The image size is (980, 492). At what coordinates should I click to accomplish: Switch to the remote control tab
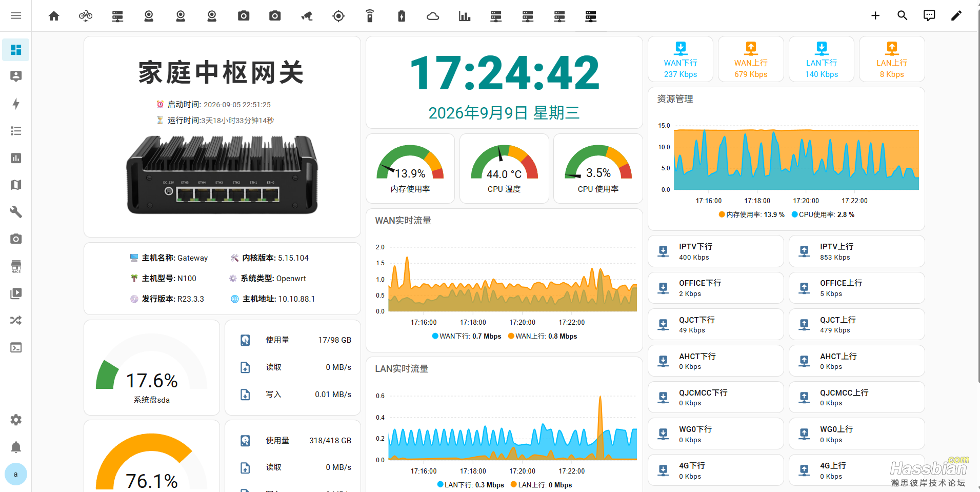pos(370,16)
